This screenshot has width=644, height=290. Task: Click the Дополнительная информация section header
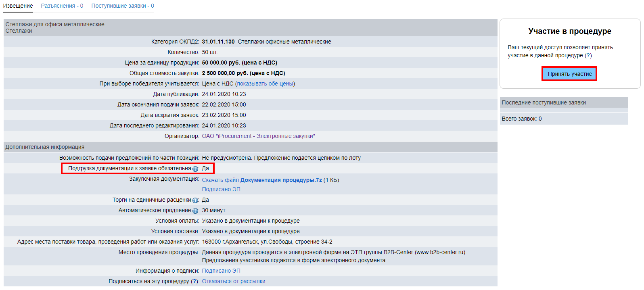(45, 147)
